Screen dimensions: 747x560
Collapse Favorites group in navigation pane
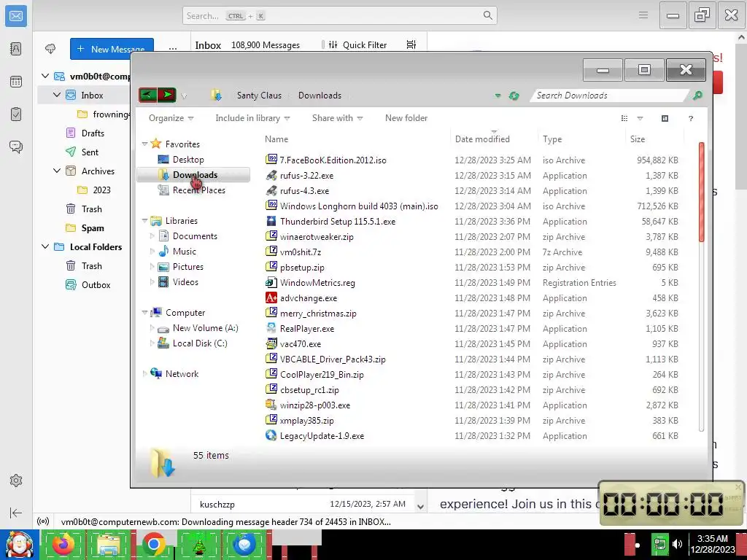click(145, 144)
